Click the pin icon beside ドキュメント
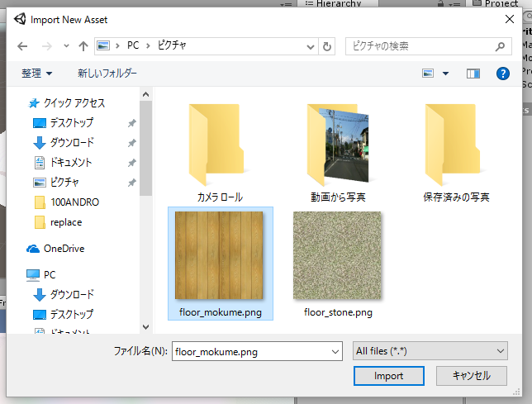 point(131,163)
